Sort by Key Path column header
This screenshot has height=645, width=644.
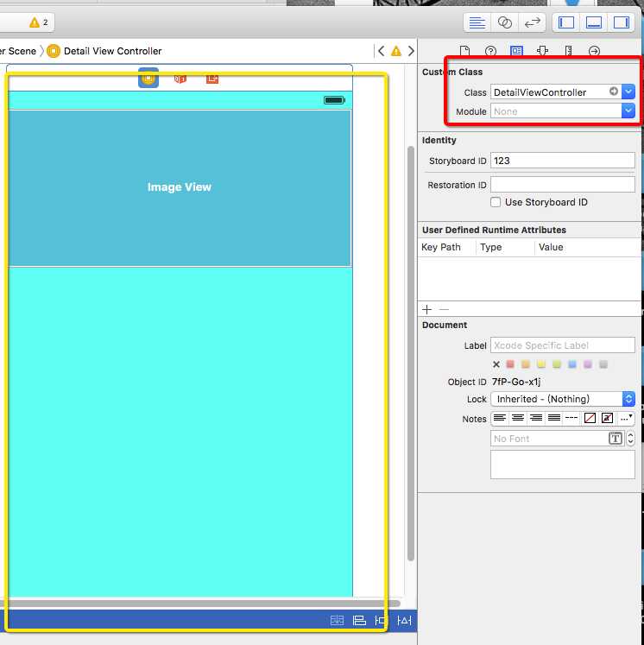pos(441,247)
